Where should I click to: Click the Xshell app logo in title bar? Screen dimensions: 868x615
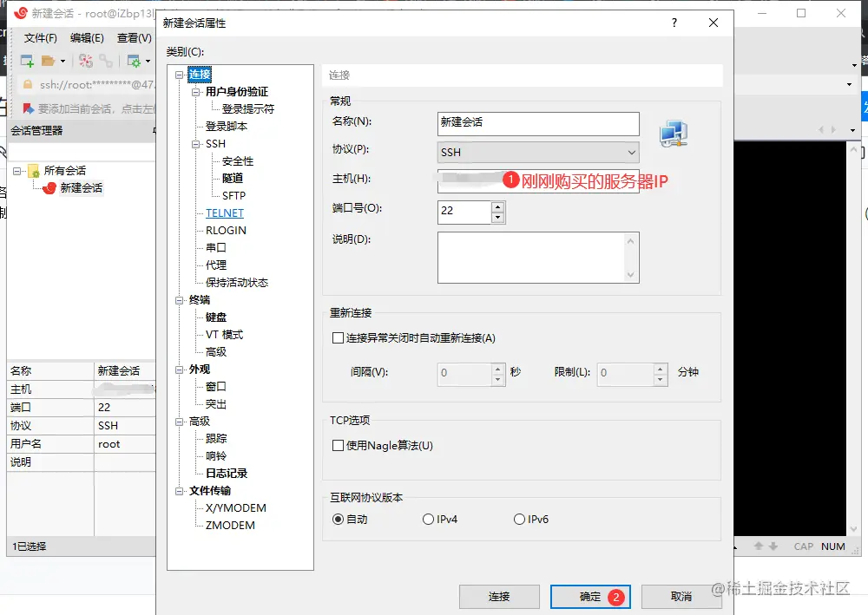coord(21,13)
